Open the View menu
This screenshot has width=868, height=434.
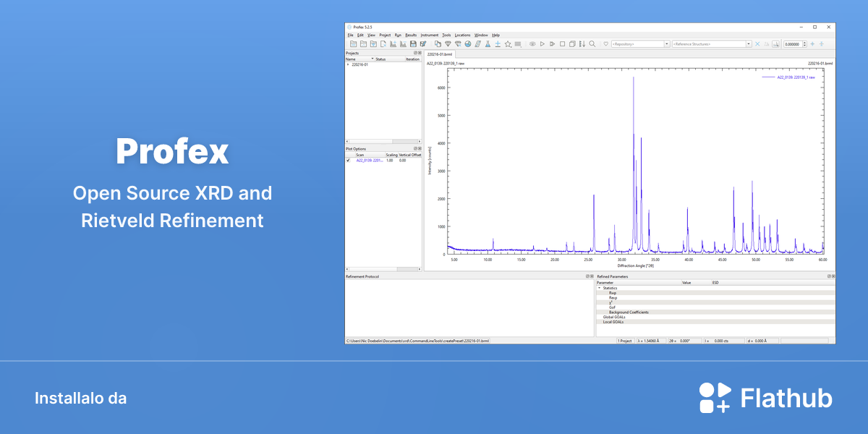[x=370, y=35]
